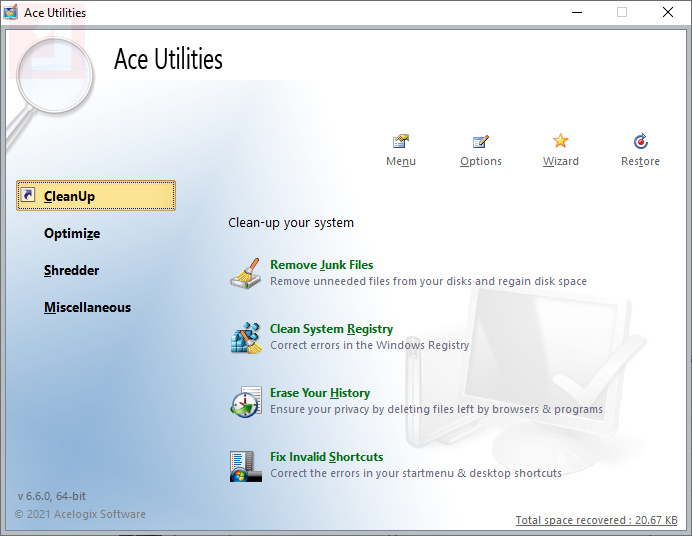The height and width of the screenshot is (536, 692).
Task: Click the Remove Junk Files broom icon
Action: (246, 274)
